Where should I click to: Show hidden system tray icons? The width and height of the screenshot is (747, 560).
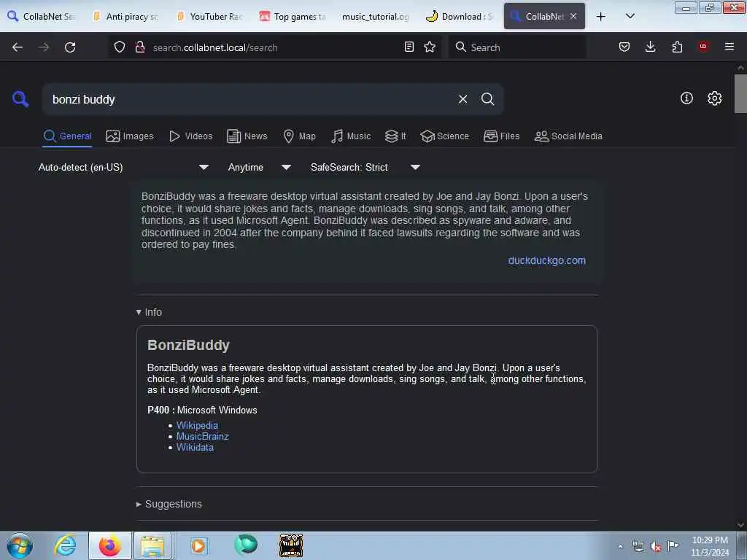tap(620, 547)
